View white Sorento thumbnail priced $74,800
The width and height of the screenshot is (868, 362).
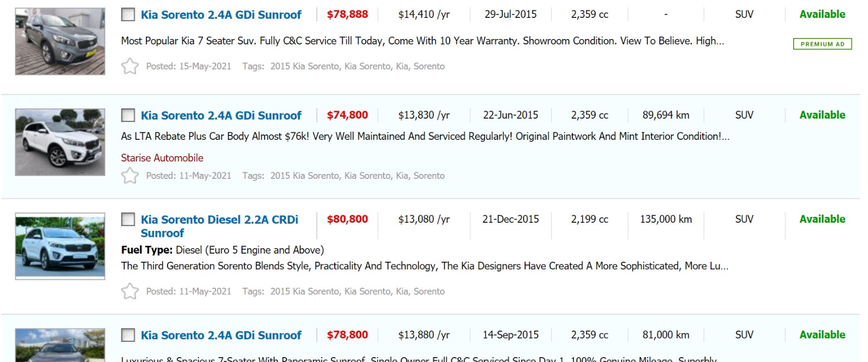coord(60,142)
